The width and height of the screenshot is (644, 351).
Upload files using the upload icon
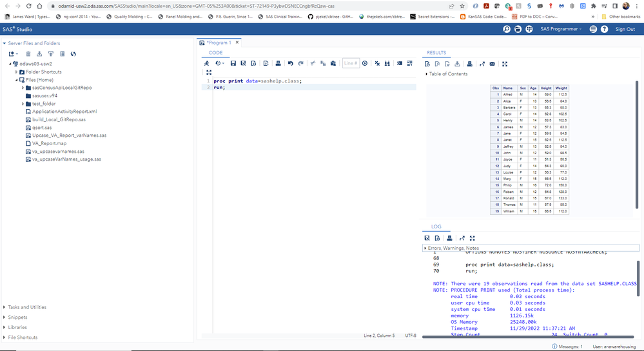coord(50,54)
